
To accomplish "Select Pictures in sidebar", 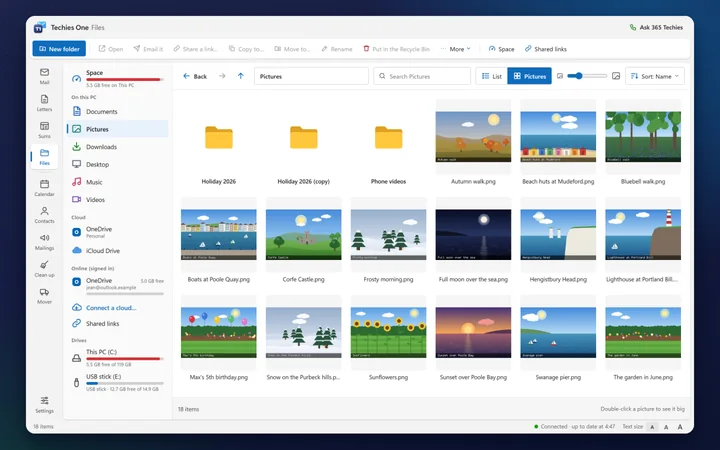I will point(118,129).
